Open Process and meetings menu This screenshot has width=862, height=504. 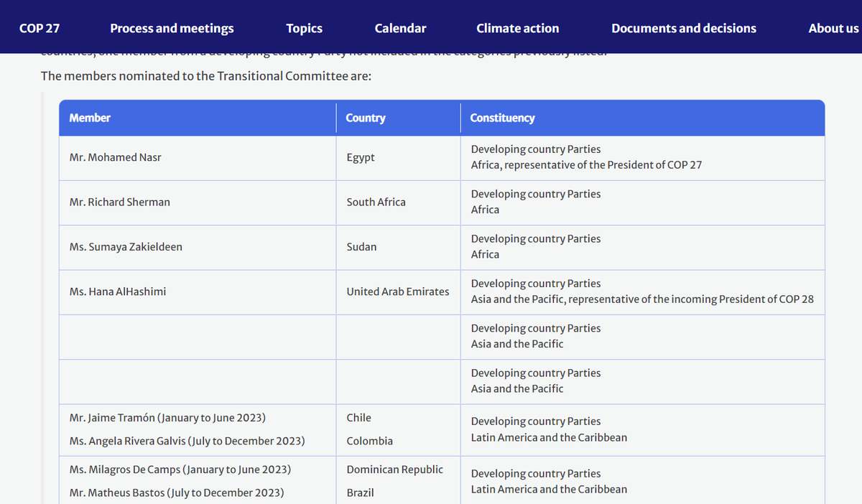(172, 28)
